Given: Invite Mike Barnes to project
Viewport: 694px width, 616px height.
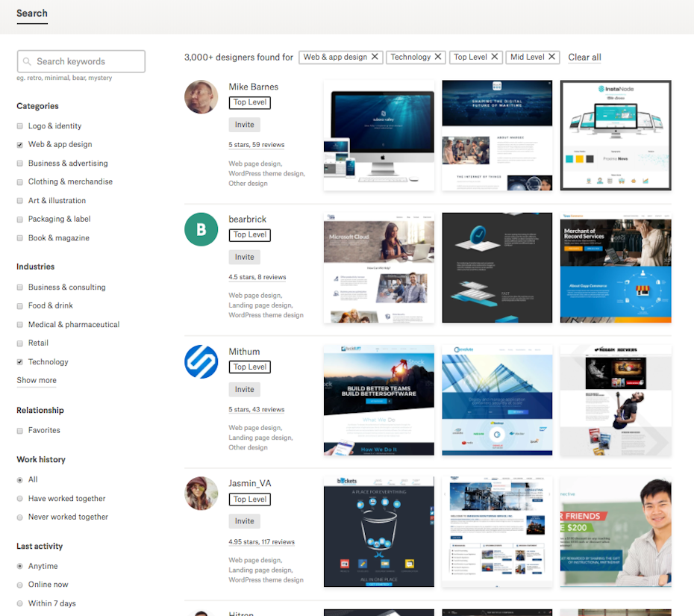Looking at the screenshot, I should click(244, 125).
